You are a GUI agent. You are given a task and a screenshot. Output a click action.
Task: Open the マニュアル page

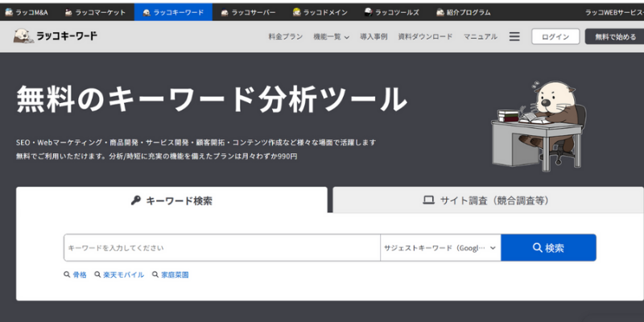point(480,36)
